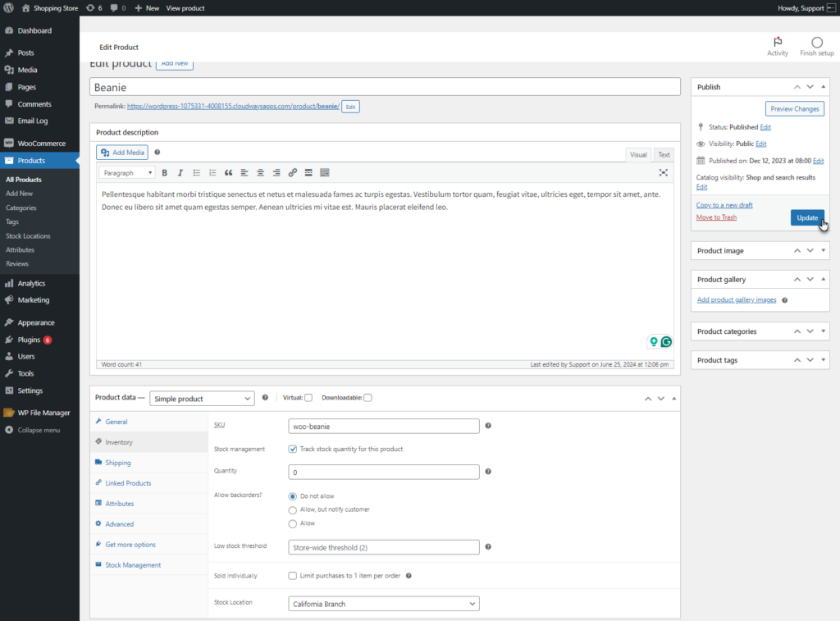Screen dimensions: 840x621
Task: Click Copy to a new draft link
Action: click(724, 205)
